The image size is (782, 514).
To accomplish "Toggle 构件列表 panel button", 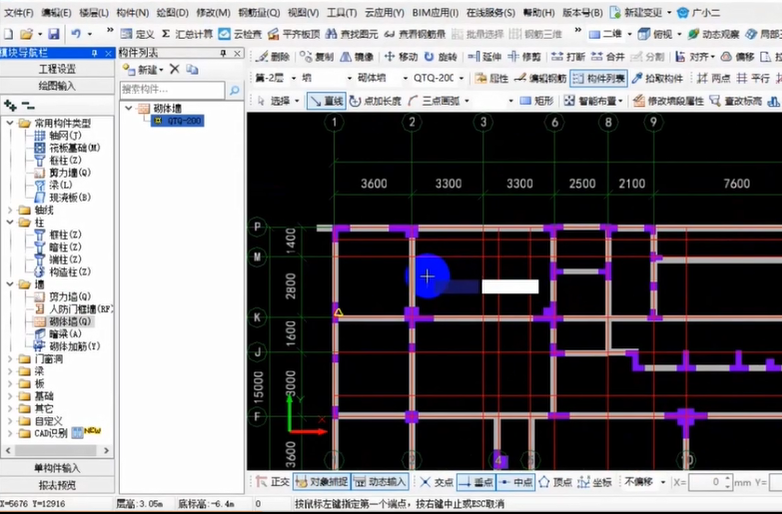I will [x=598, y=78].
